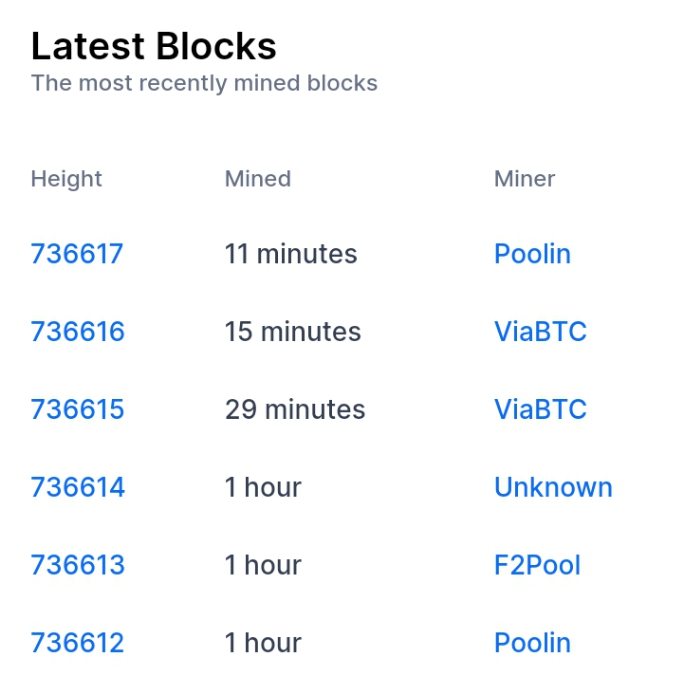Click the 15 minutes mined time

[x=293, y=332]
